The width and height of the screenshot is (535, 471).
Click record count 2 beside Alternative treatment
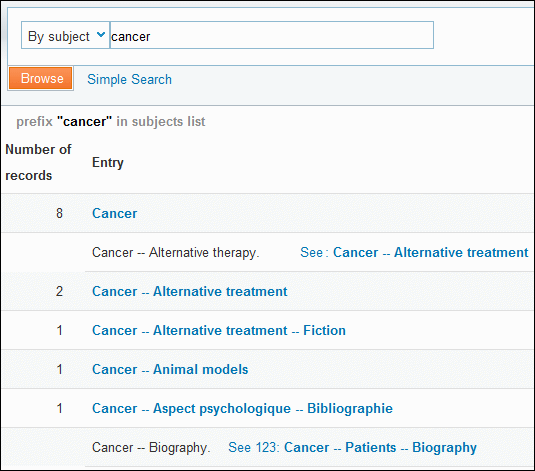click(59, 291)
